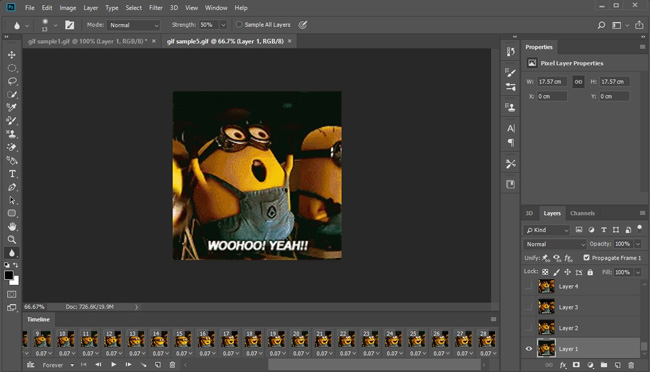This screenshot has width=650, height=372.
Task: Click the background color swatch
Action: 16,282
